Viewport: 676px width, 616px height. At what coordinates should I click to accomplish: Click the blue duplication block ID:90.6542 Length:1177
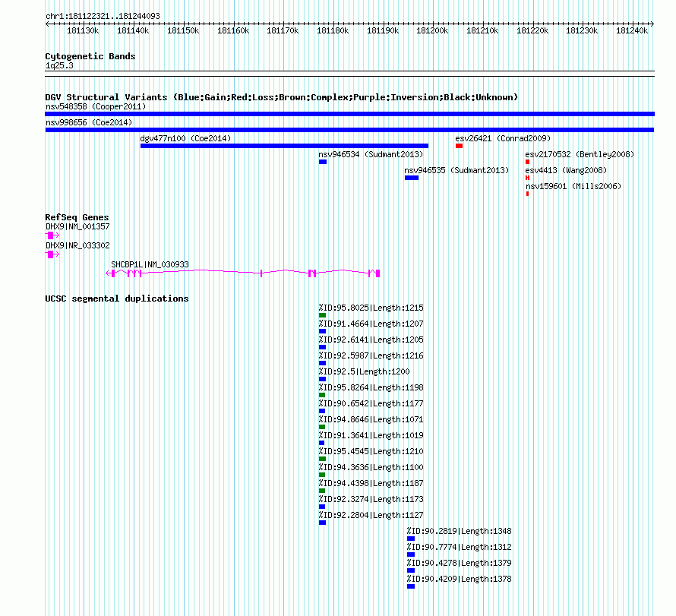pyautogui.click(x=321, y=411)
